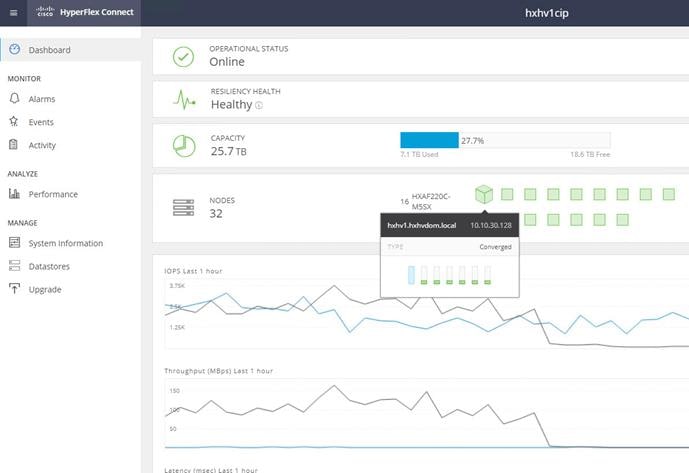Open the Upgrade page

tap(45, 290)
